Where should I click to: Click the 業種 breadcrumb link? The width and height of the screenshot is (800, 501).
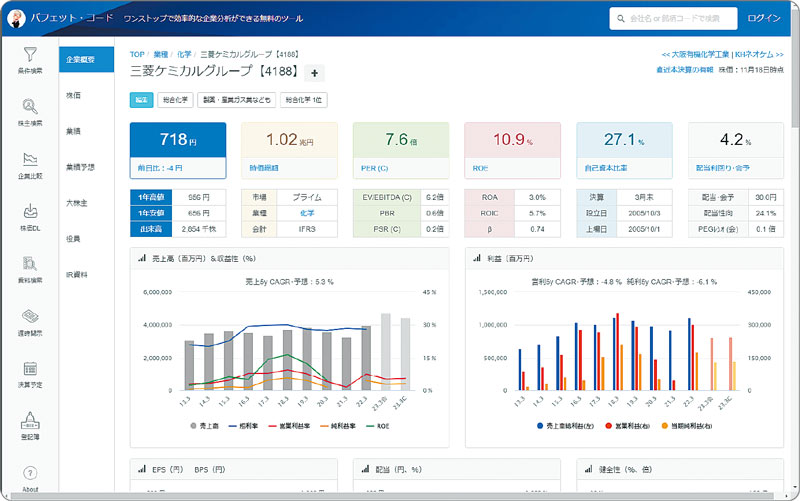click(x=161, y=54)
